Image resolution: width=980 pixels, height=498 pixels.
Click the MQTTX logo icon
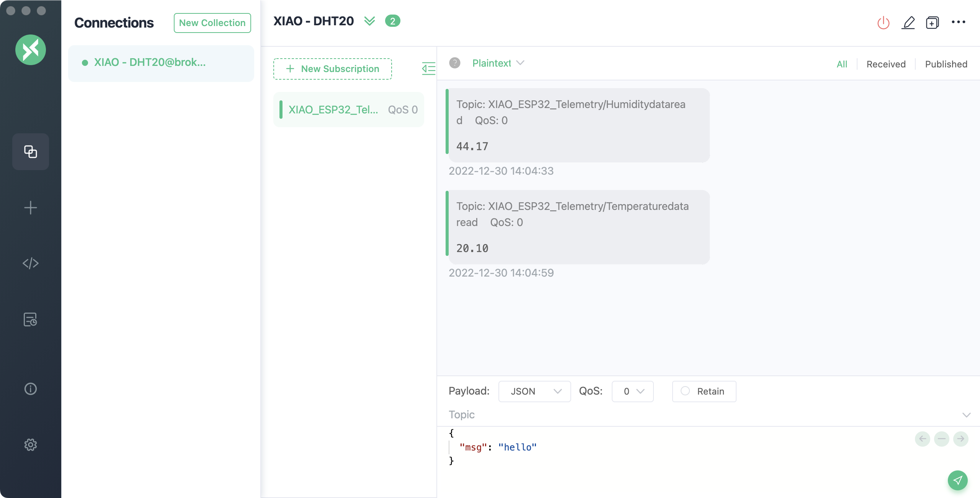[31, 50]
